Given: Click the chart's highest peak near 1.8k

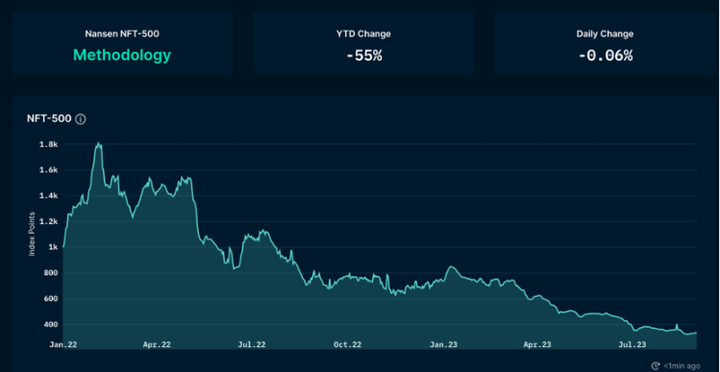Looking at the screenshot, I should [98, 144].
